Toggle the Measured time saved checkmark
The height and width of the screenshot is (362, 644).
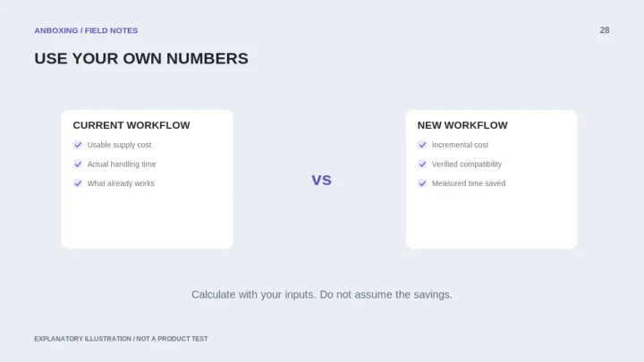[422, 183]
